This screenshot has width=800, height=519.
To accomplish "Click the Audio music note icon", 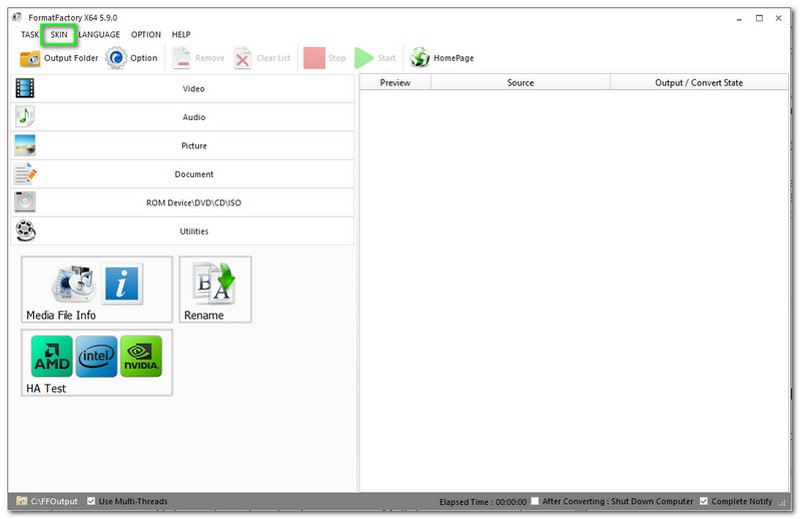I will (25, 117).
